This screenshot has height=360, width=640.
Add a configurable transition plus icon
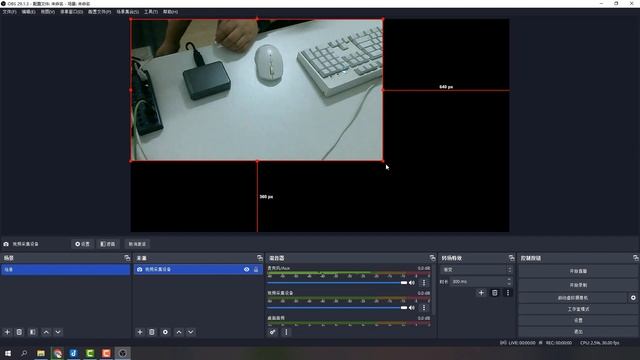[x=481, y=293]
